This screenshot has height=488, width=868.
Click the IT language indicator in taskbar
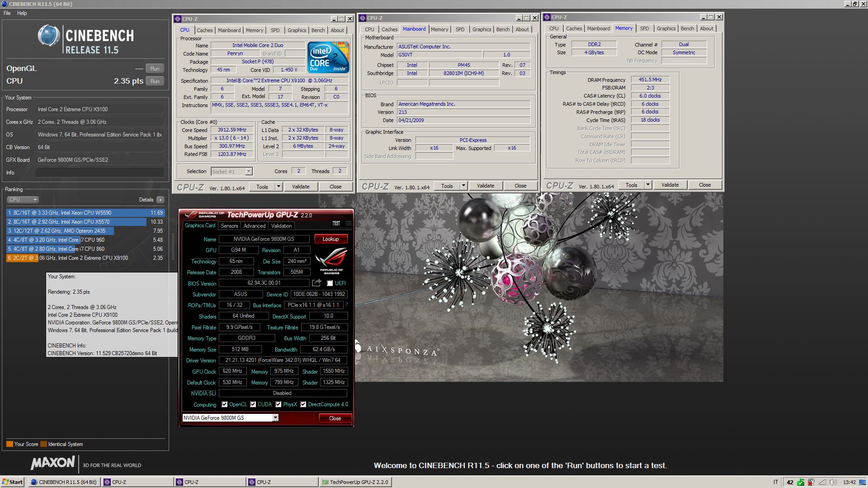[x=776, y=482]
